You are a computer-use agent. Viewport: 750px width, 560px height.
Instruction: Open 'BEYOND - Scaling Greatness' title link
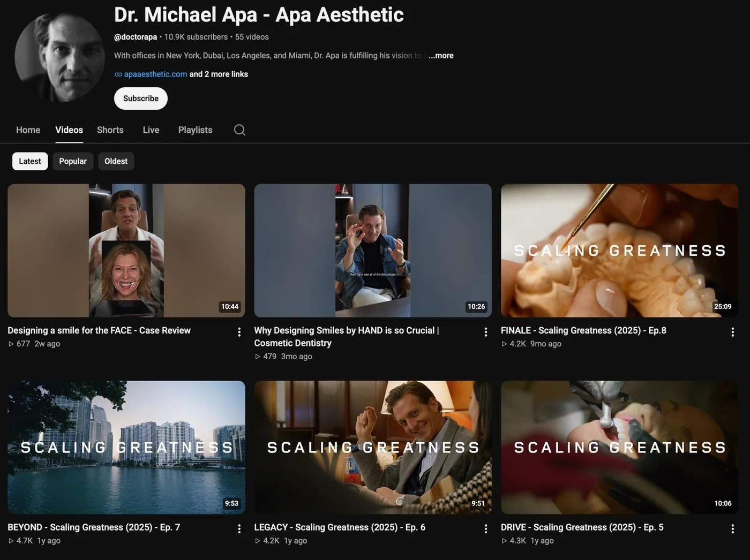click(x=94, y=527)
